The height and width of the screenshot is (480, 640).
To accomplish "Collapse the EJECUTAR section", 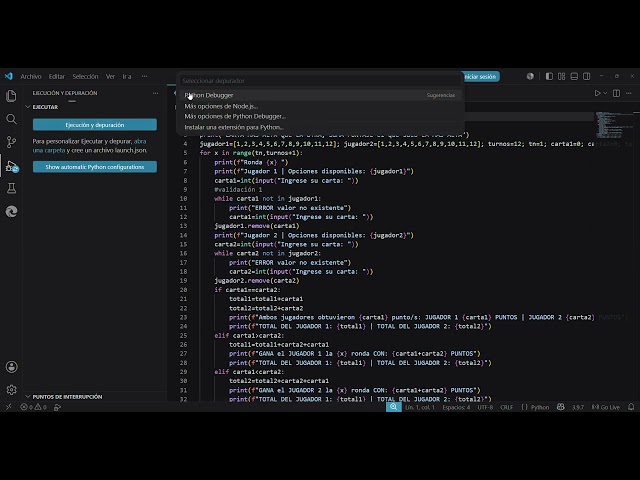I will click(x=45, y=107).
